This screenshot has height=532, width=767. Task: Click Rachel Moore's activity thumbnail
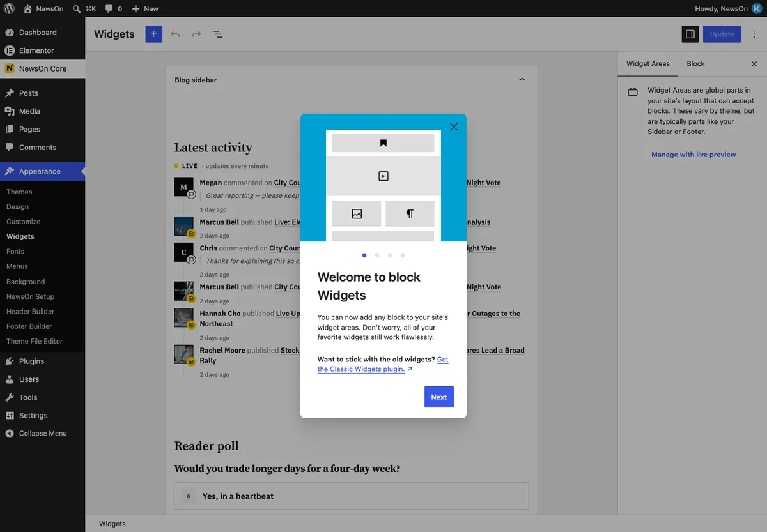click(183, 354)
